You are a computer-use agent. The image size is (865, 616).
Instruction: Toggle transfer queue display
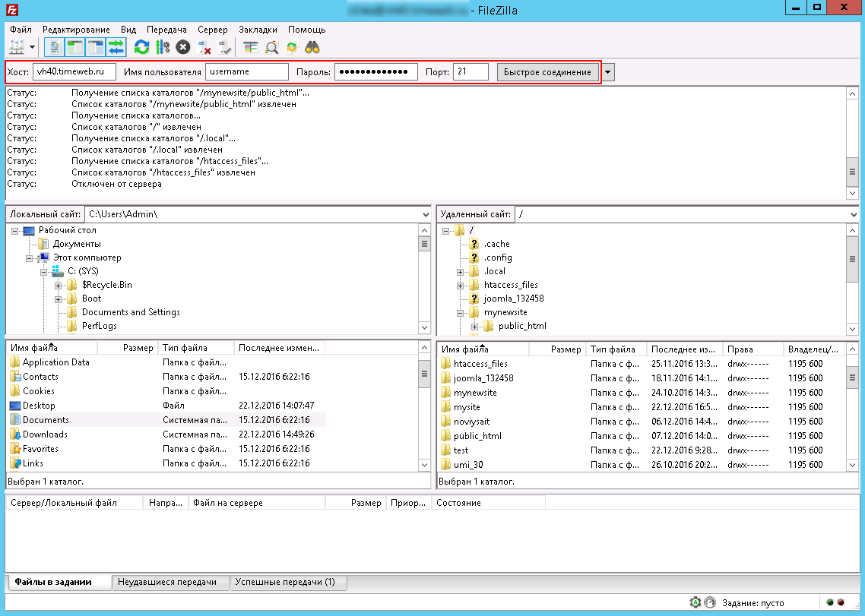116,47
